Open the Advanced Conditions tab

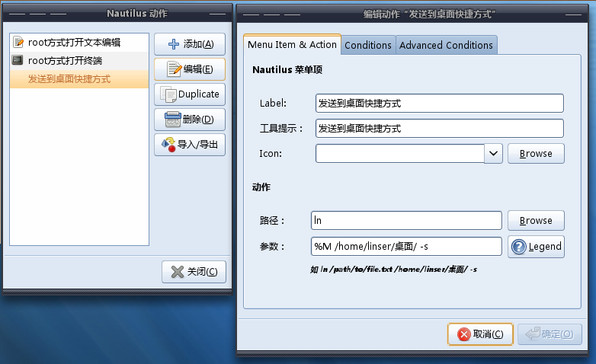pos(447,45)
